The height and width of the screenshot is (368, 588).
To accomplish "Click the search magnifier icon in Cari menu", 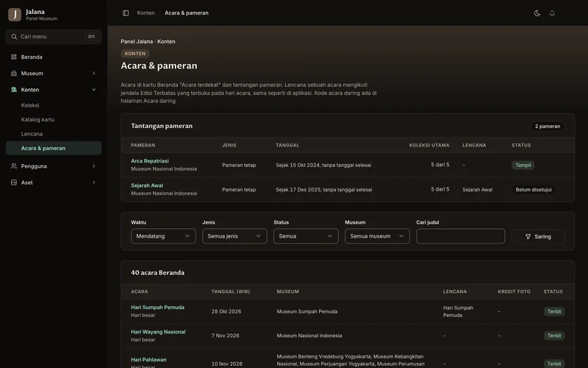I will [14, 37].
